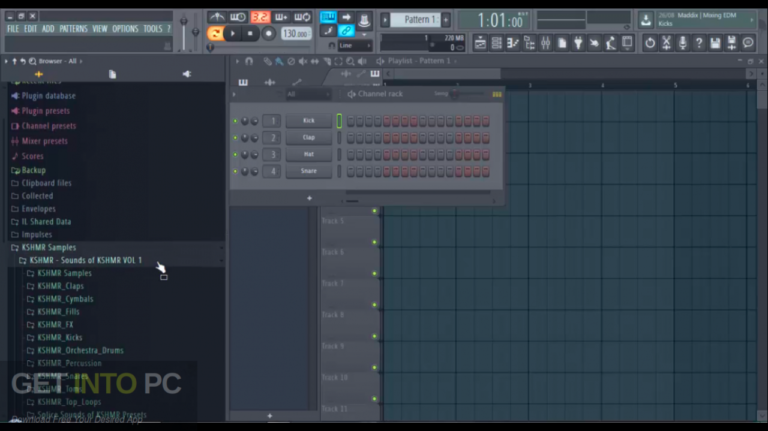Toggle typing keyboard to piano button

pos(328,17)
